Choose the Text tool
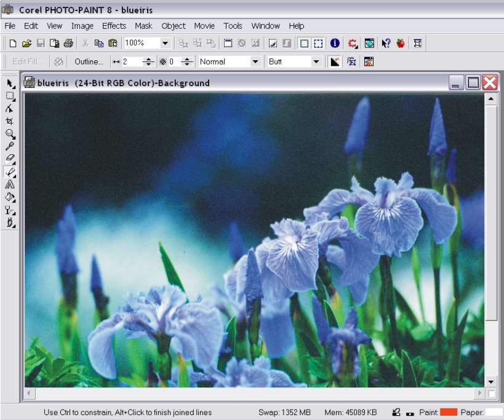This screenshot has width=504, height=420. click(x=10, y=184)
